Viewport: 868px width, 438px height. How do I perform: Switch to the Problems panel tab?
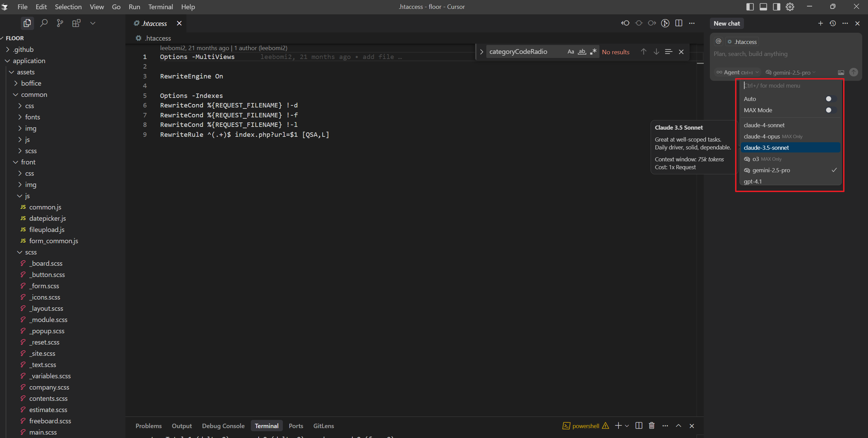tap(149, 426)
